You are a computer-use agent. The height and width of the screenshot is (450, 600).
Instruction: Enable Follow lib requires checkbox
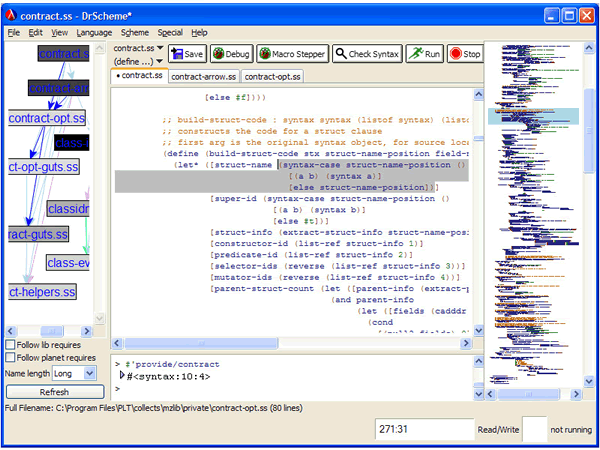pyautogui.click(x=10, y=345)
